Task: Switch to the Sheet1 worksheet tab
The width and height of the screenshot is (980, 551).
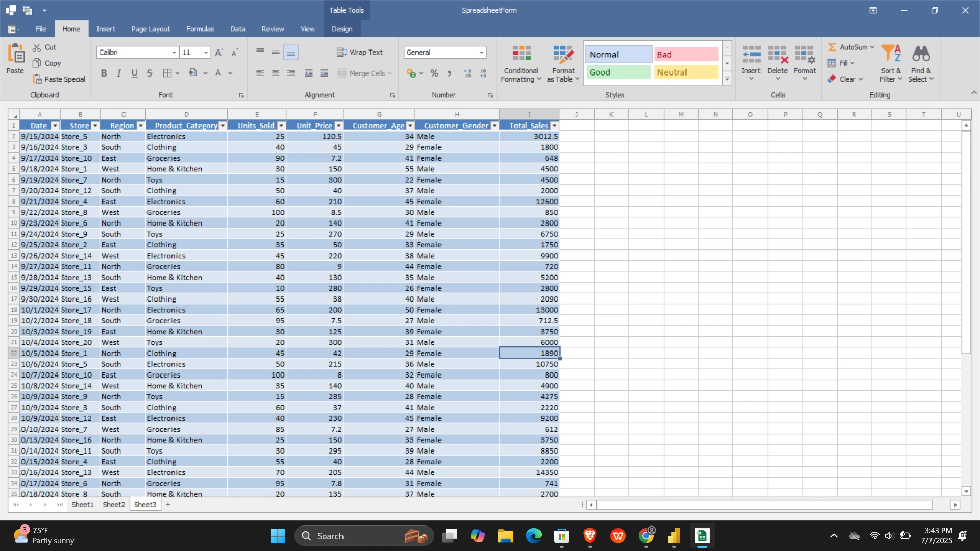Action: point(82,505)
